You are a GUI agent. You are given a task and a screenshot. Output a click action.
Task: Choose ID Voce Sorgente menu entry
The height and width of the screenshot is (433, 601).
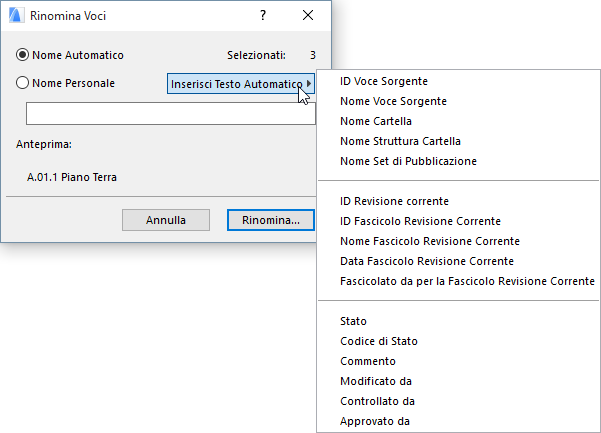click(383, 81)
